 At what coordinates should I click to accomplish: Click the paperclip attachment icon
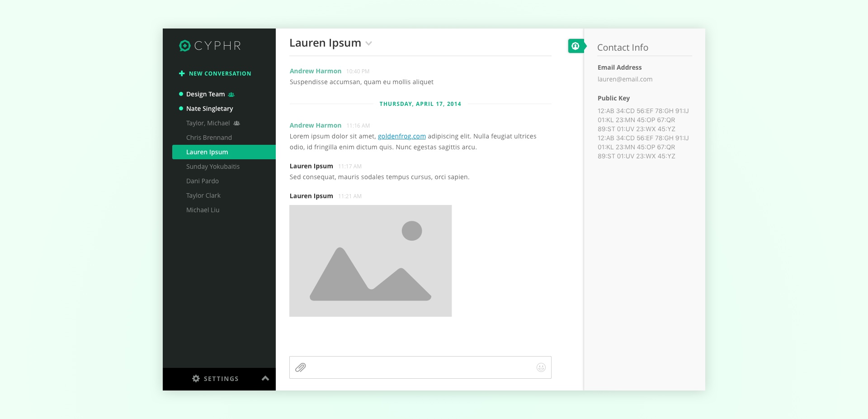(301, 367)
